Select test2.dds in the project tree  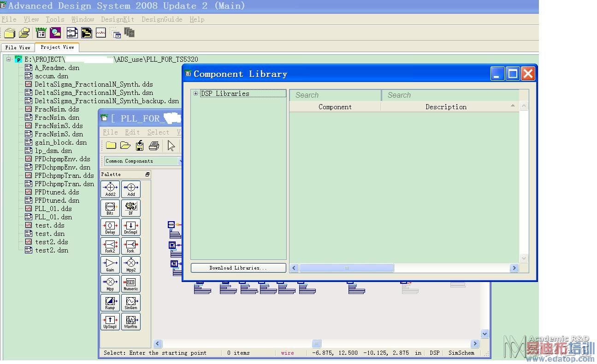52,242
